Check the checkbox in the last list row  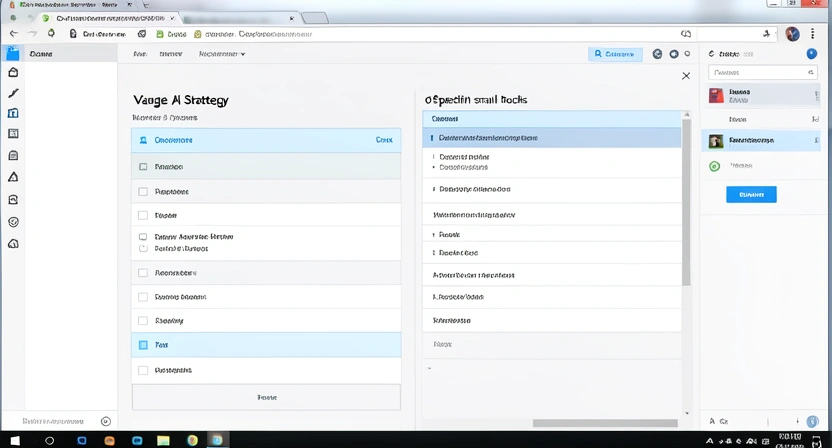click(143, 370)
